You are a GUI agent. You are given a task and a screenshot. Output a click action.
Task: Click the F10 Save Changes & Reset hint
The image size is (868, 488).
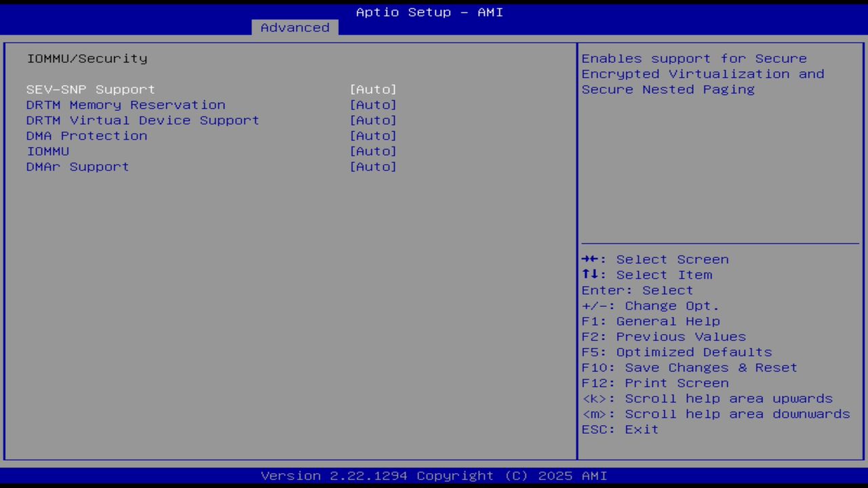tap(689, 367)
